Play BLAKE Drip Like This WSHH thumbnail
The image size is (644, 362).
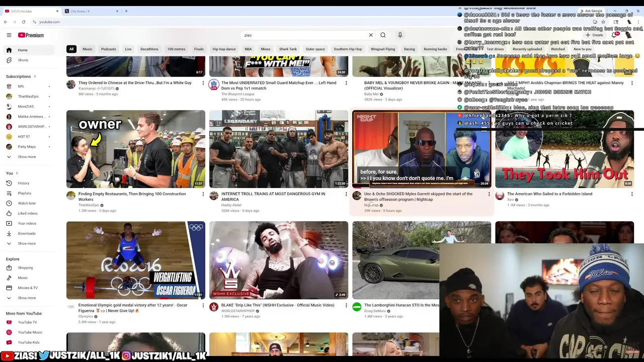coord(279,260)
